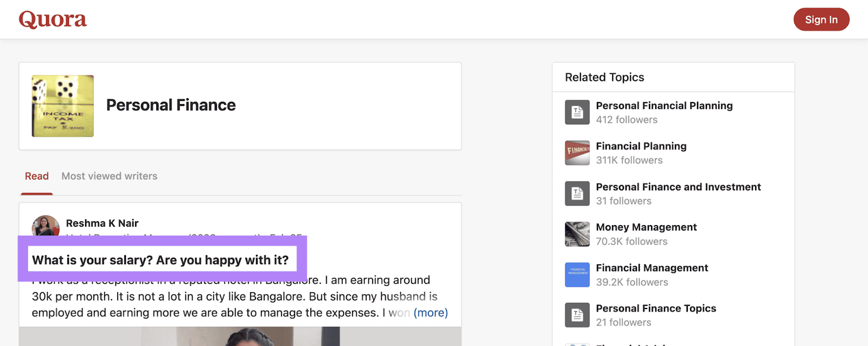
Task: Expand the answer using the (more) link
Action: (430, 312)
